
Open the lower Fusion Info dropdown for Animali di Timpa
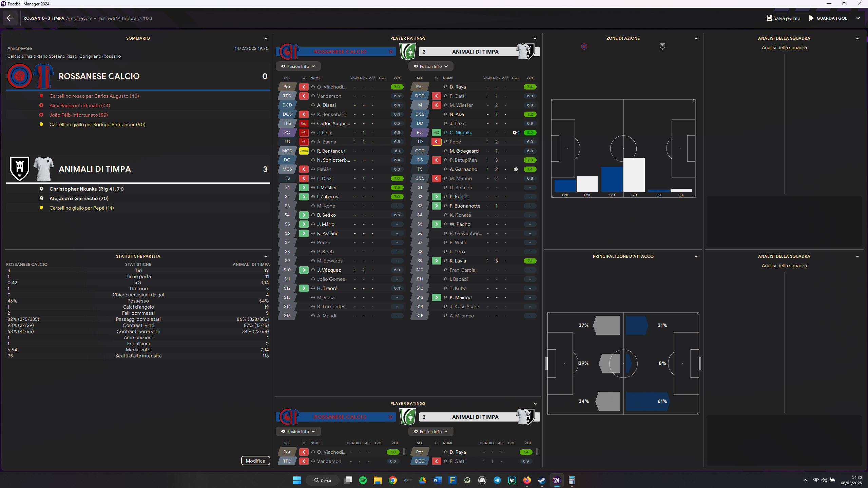coord(431,432)
